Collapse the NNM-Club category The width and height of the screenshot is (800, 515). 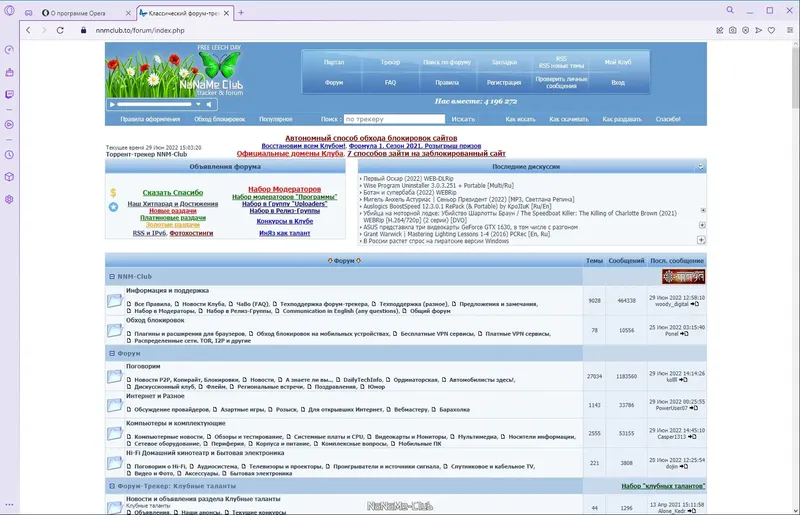point(112,277)
